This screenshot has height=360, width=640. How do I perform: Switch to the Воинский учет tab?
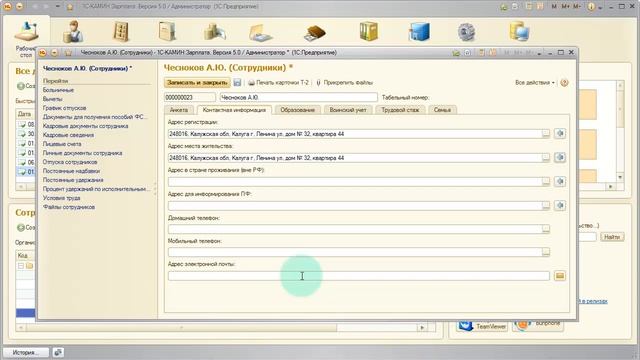click(348, 110)
